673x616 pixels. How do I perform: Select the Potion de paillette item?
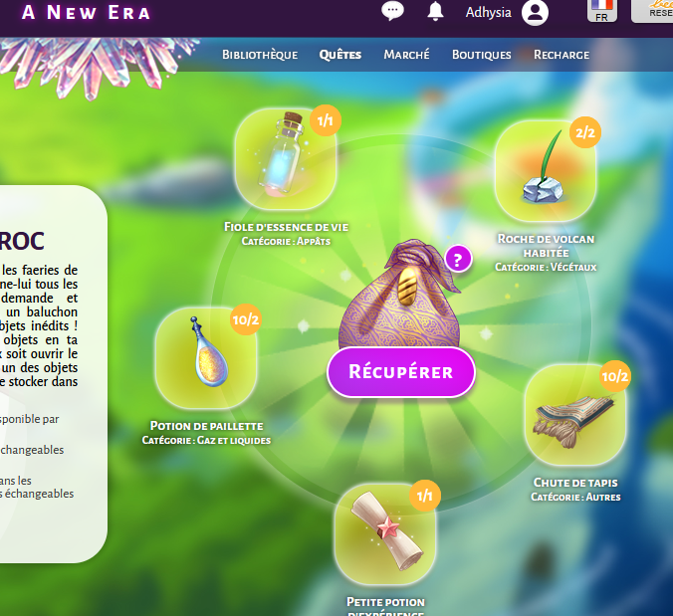206,358
